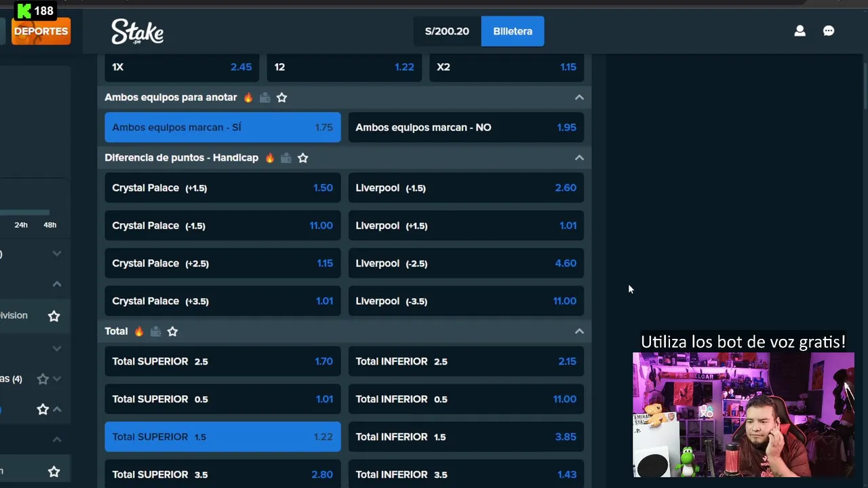Screen dimensions: 868x488
Task: Collapse the sidebar chevron next to the starred row
Action: click(57, 409)
